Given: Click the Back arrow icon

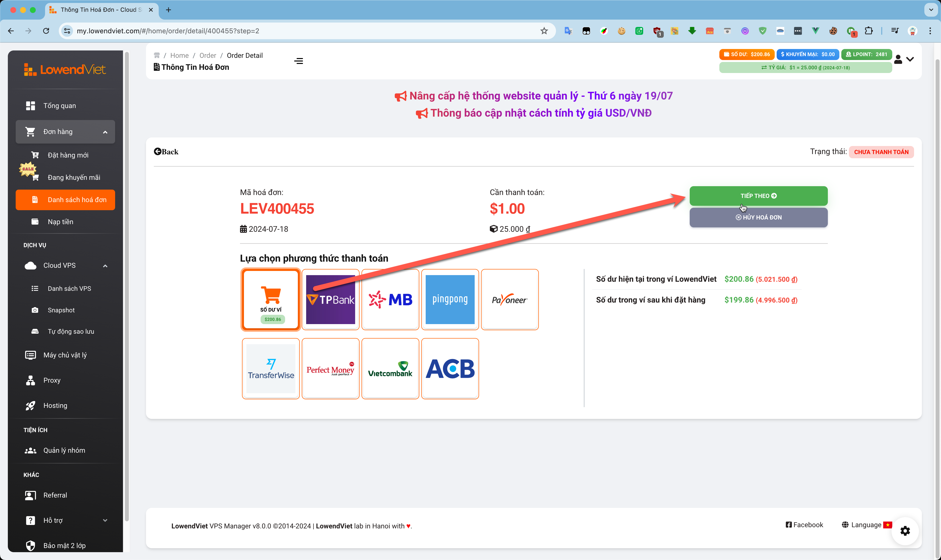Looking at the screenshot, I should [158, 151].
